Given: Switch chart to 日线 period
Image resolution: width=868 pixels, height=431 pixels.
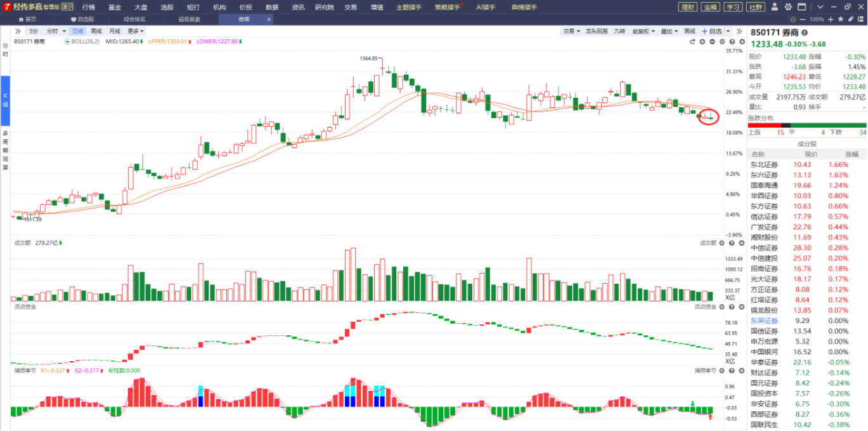Looking at the screenshot, I should pyautogui.click(x=77, y=31).
